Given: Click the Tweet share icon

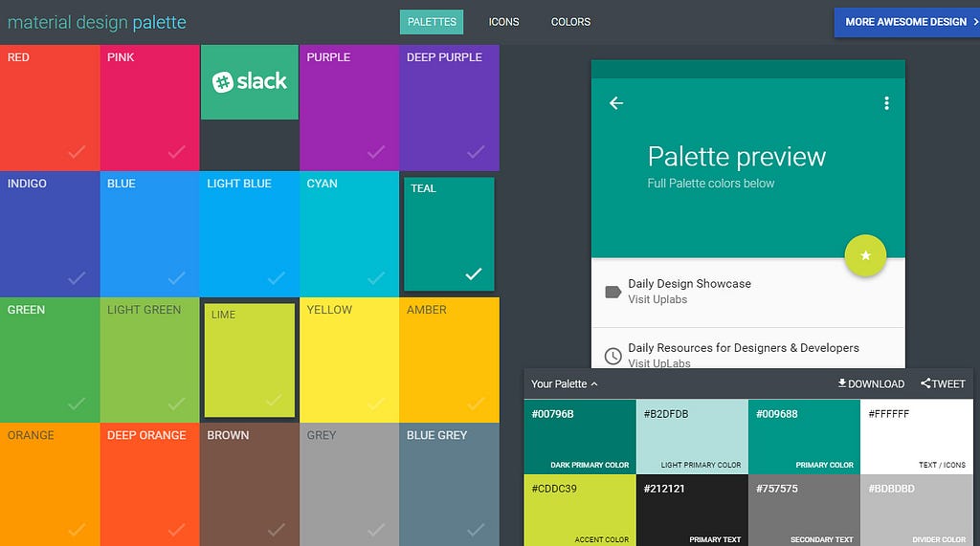Looking at the screenshot, I should [x=925, y=382].
